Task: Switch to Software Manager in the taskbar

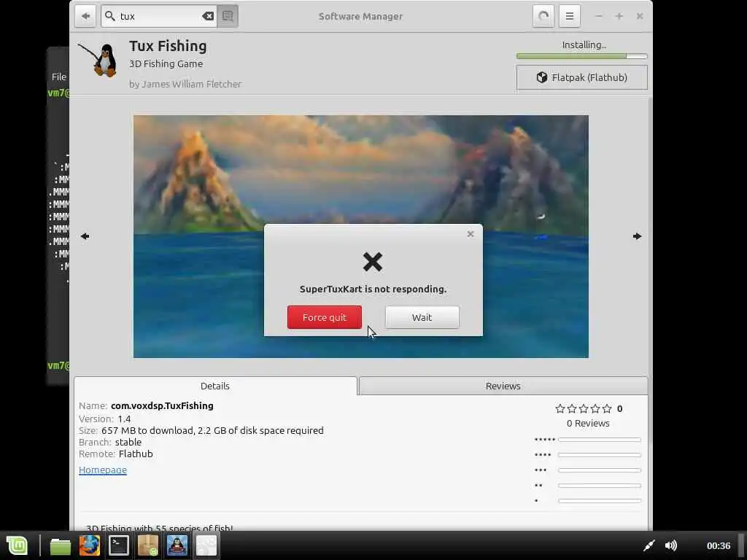Action: (148, 545)
